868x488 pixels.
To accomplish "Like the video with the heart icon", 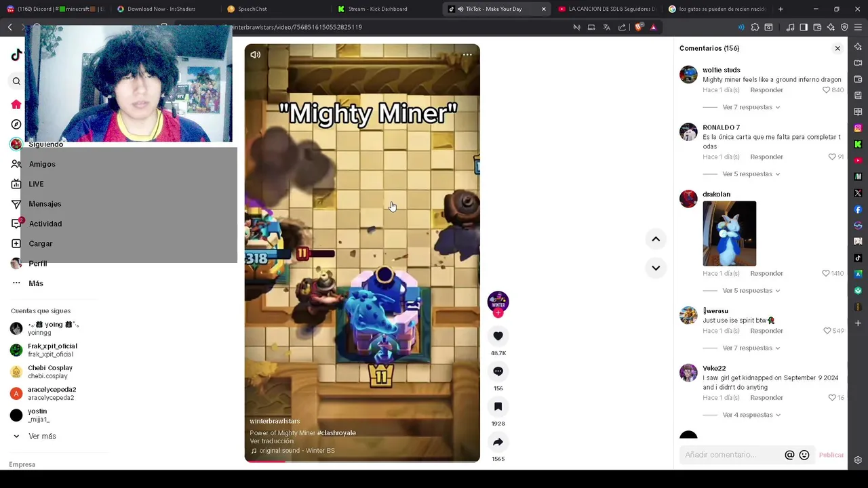I will coord(498,336).
